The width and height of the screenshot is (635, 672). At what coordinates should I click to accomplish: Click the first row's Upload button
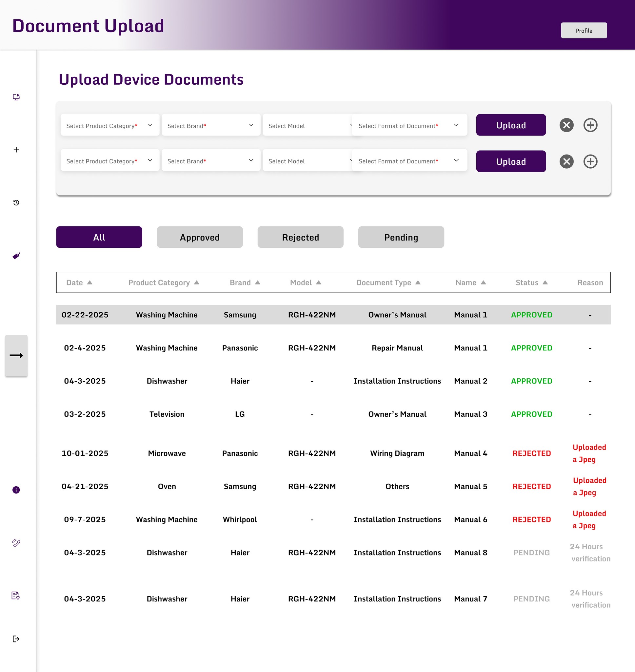coord(510,125)
